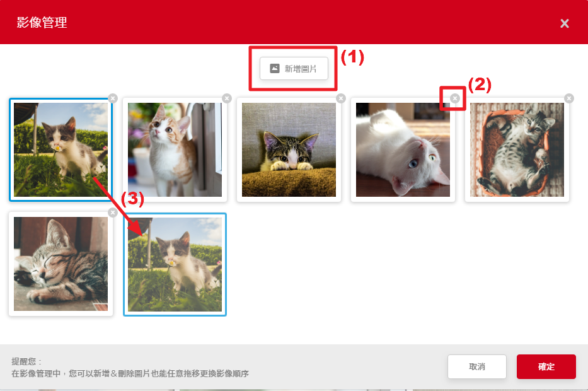Click the 影像管理 dialog title
Image resolution: width=588 pixels, height=391 pixels.
(42, 23)
